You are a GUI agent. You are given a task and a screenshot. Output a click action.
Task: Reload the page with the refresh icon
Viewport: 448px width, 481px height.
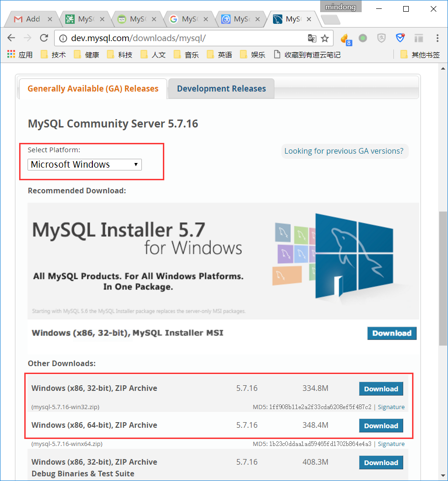[44, 38]
